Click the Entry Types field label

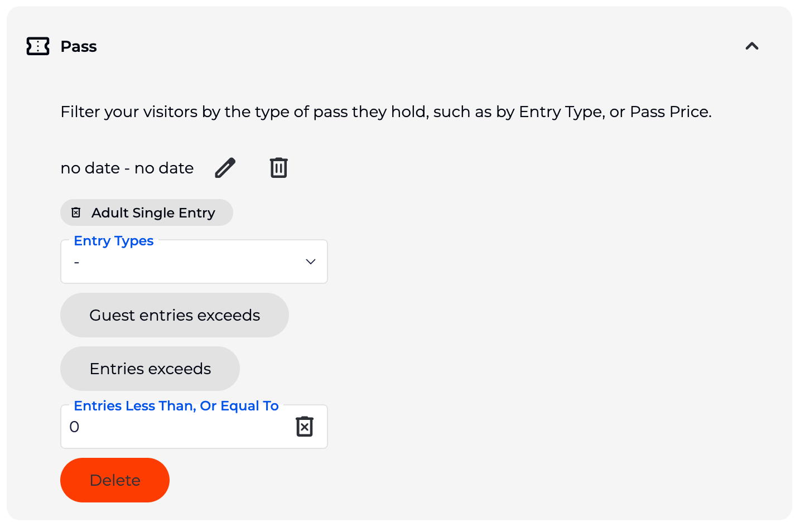point(114,241)
